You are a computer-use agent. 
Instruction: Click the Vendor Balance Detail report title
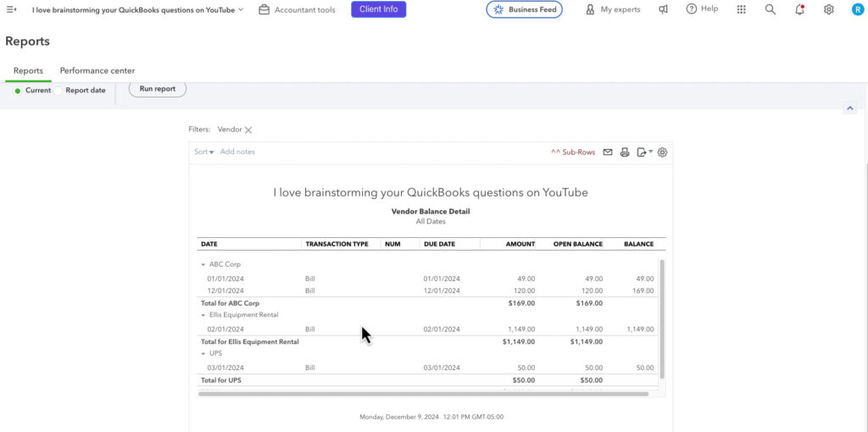[431, 211]
